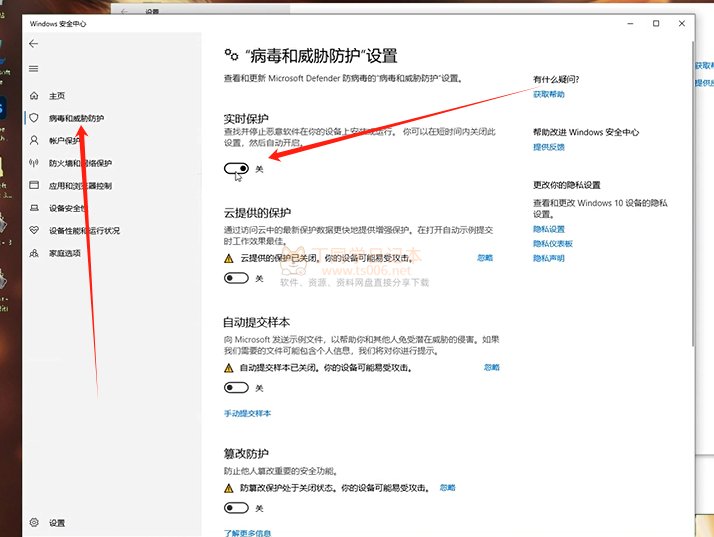Click the warning icon for 自动提交样本已关闭

coord(229,368)
